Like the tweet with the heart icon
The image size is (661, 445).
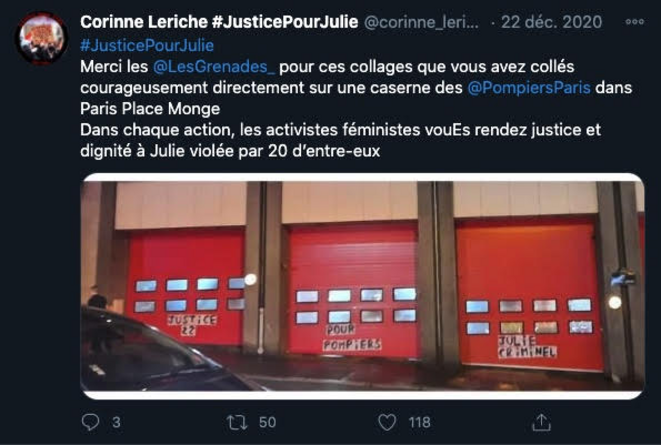387,422
